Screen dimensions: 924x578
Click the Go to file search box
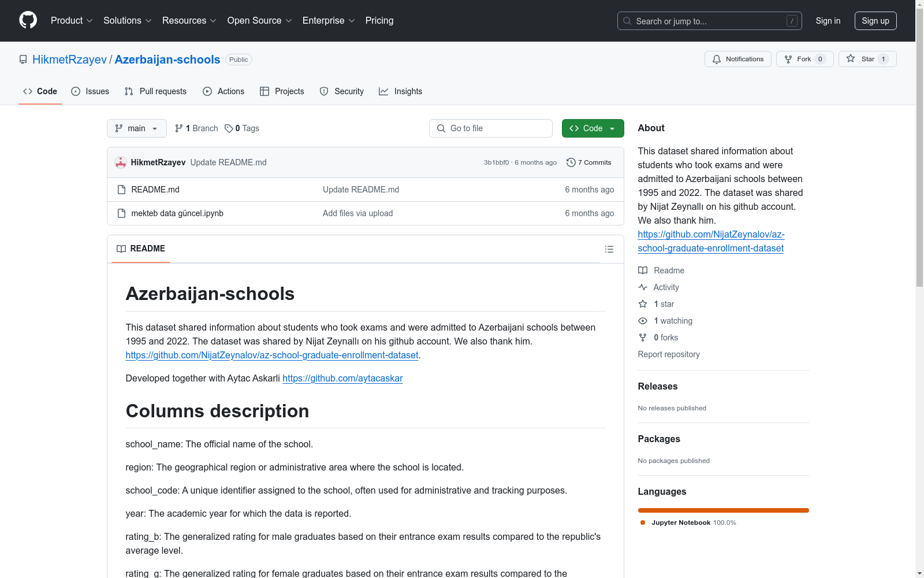[x=491, y=128]
